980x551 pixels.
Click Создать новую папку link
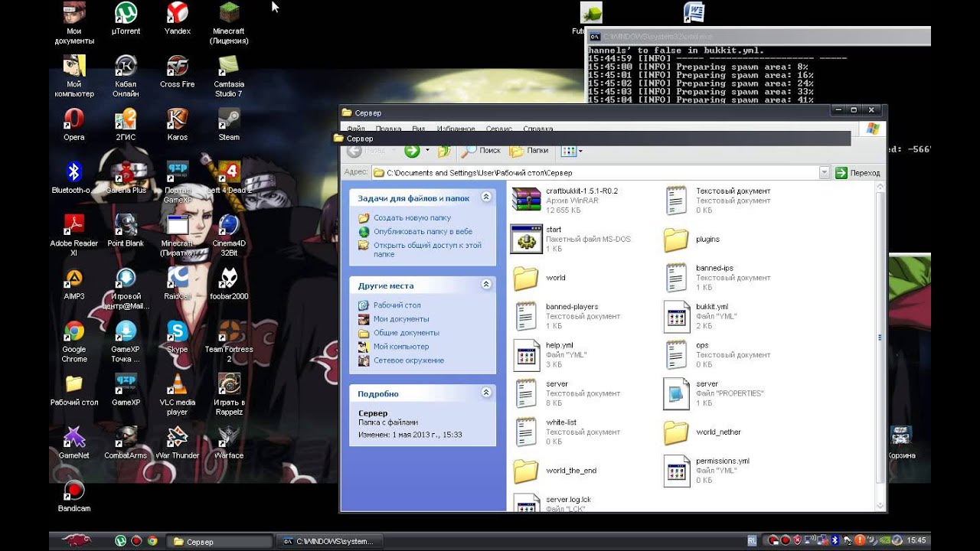coord(412,218)
